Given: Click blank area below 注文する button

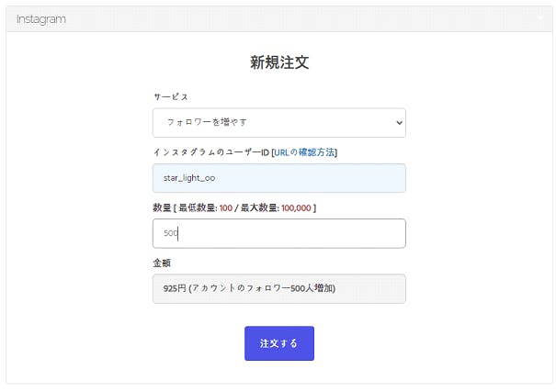Looking at the screenshot, I should tap(278, 373).
